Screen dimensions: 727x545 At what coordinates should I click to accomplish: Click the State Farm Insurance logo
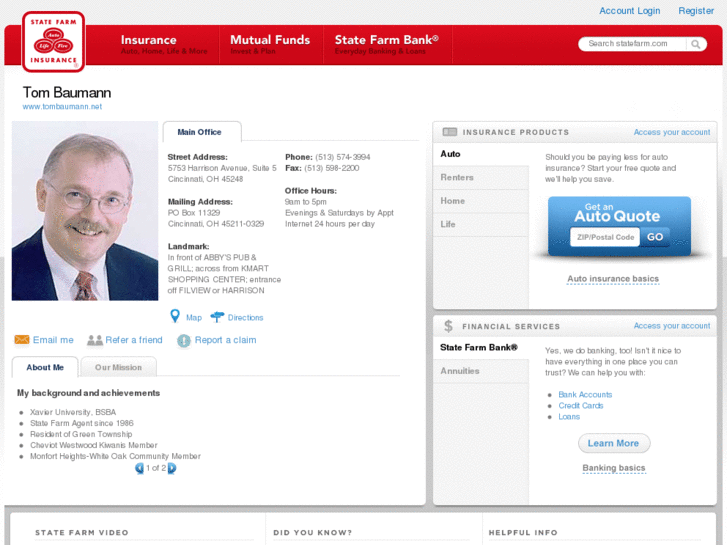(x=53, y=42)
